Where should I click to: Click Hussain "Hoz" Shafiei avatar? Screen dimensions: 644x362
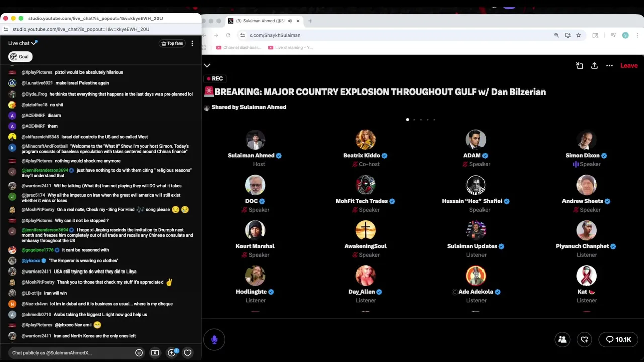476,185
